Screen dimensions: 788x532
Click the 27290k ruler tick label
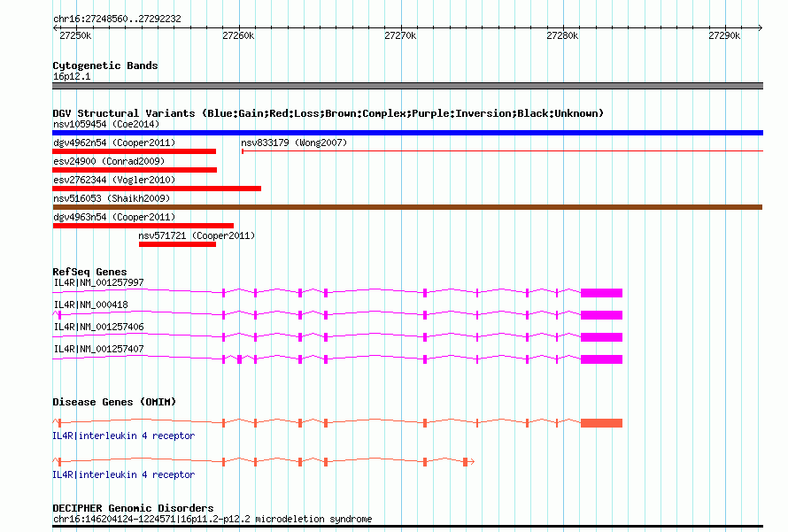pos(724,35)
